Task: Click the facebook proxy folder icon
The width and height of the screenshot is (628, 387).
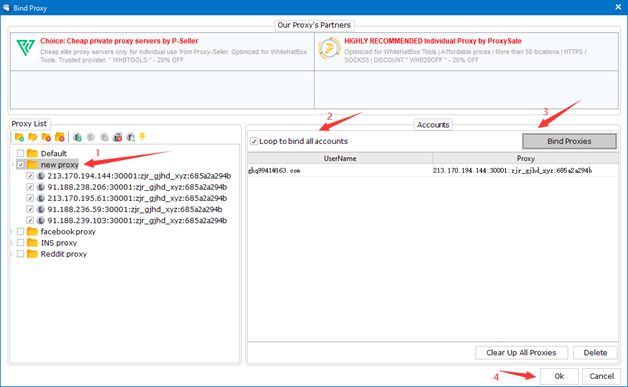Action: click(32, 232)
